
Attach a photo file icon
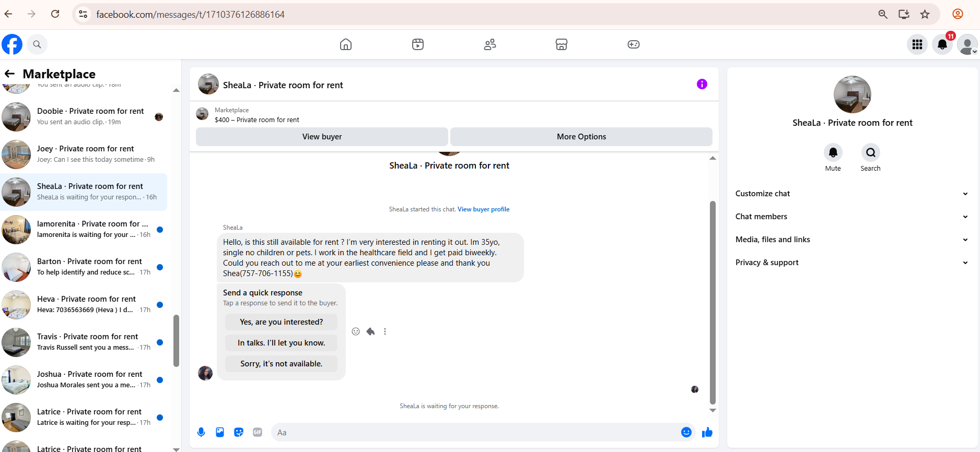220,432
